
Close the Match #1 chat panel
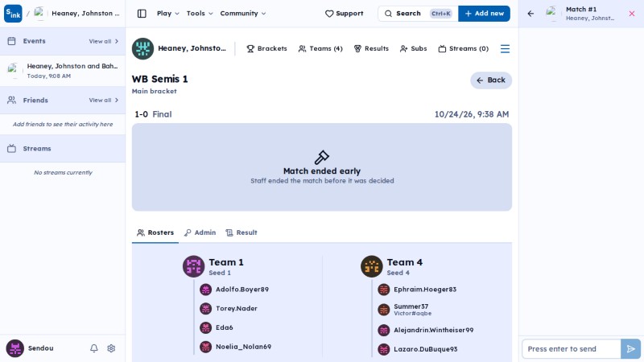pyautogui.click(x=632, y=14)
